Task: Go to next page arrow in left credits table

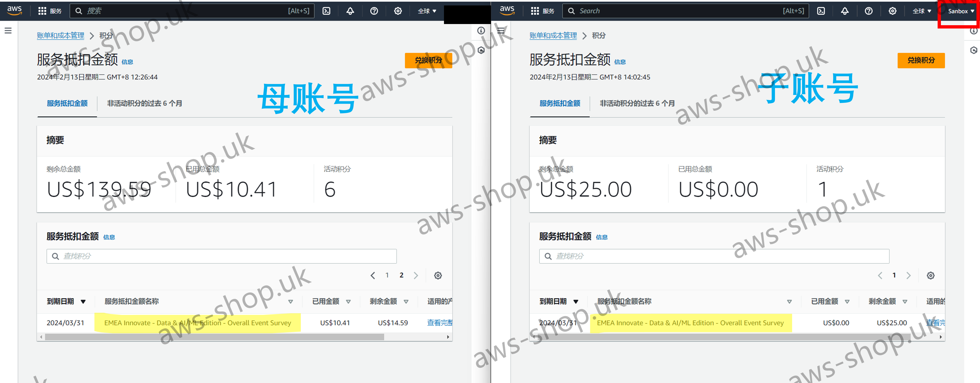Action: click(416, 275)
